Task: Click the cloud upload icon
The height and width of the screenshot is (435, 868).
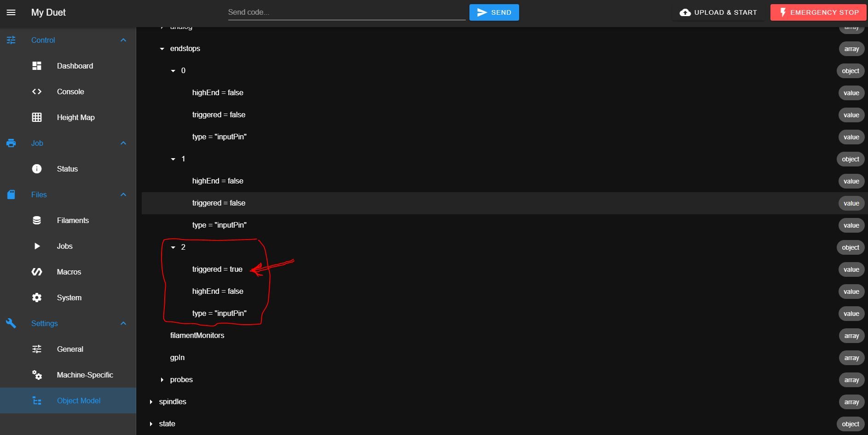Action: pos(685,12)
